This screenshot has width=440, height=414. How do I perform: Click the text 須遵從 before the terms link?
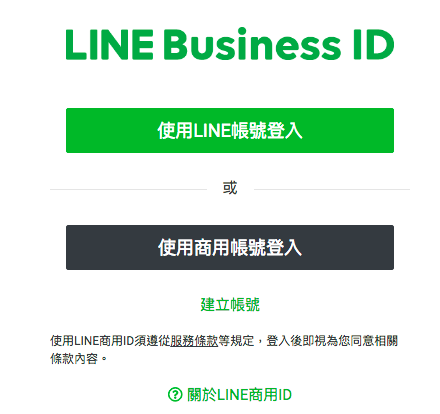[152, 341]
